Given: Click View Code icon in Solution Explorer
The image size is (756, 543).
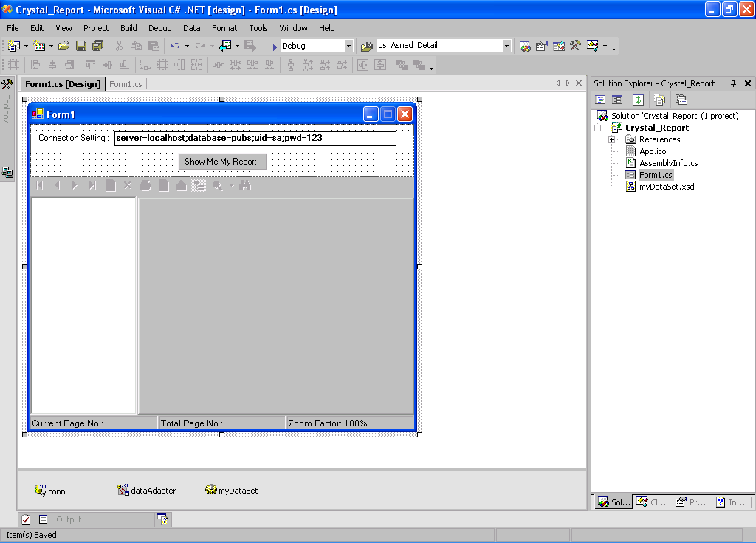Looking at the screenshot, I should (x=600, y=100).
